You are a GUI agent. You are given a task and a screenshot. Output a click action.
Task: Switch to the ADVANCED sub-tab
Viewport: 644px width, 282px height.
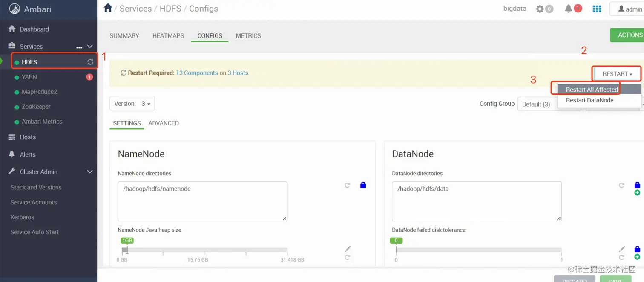(164, 123)
